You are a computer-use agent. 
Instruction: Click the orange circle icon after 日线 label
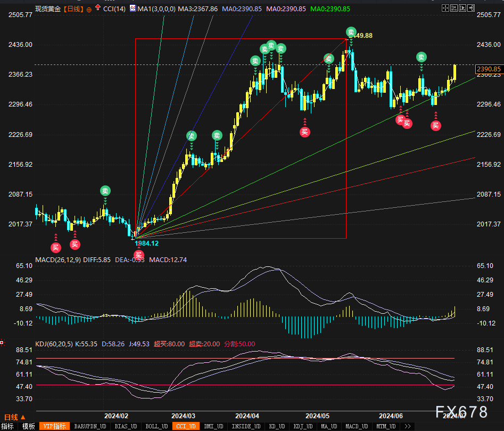[89, 10]
